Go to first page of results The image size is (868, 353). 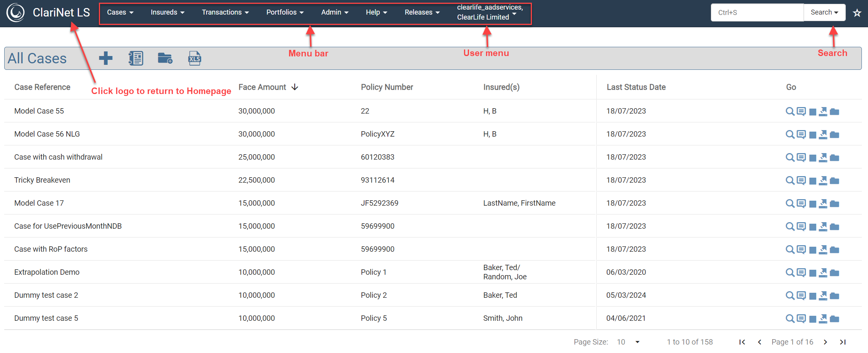[742, 342]
